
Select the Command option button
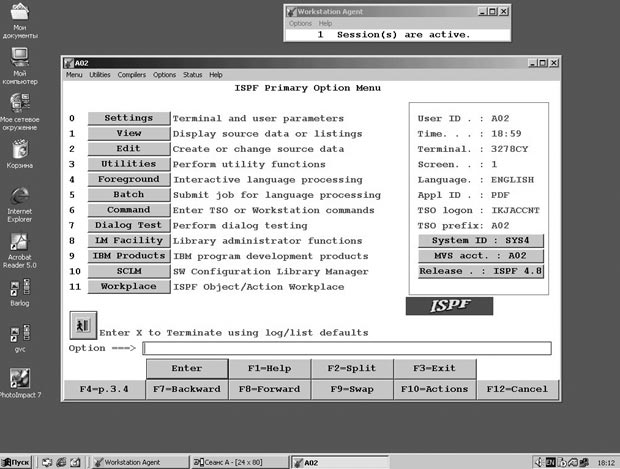(x=129, y=210)
